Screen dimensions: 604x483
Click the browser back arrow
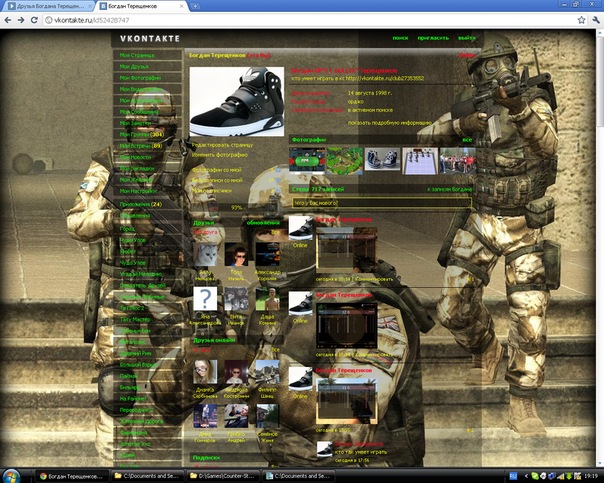click(8, 19)
